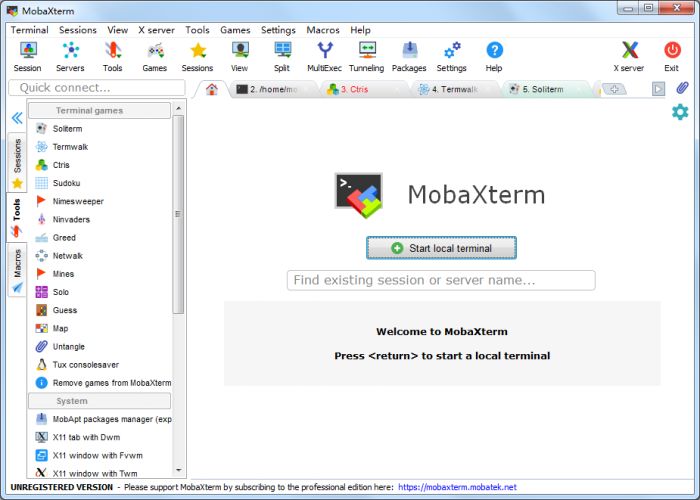Open the Games toolbar icon
Image resolution: width=700 pixels, height=500 pixels.
coord(154,57)
